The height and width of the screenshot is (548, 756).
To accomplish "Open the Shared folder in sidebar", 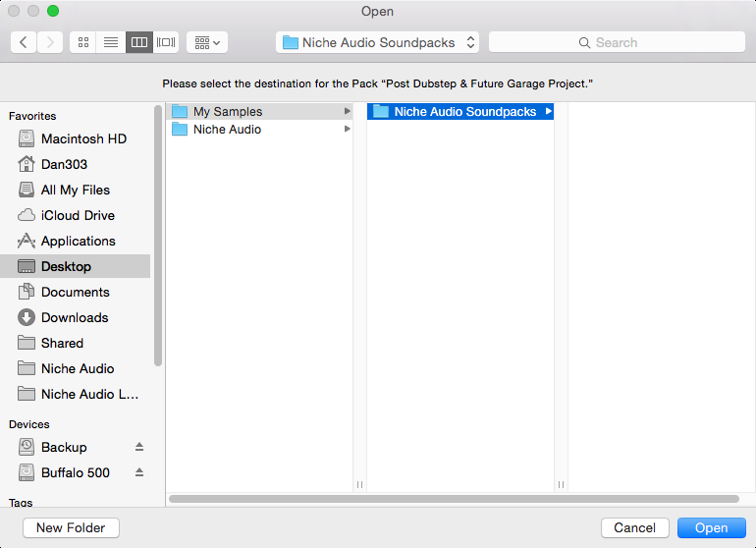I will [x=76, y=344].
